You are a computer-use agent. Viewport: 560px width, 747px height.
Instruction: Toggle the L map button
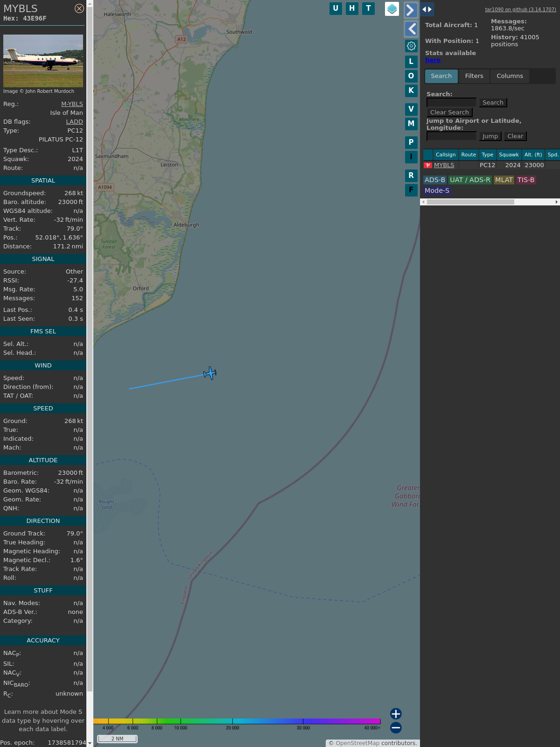coord(411,62)
